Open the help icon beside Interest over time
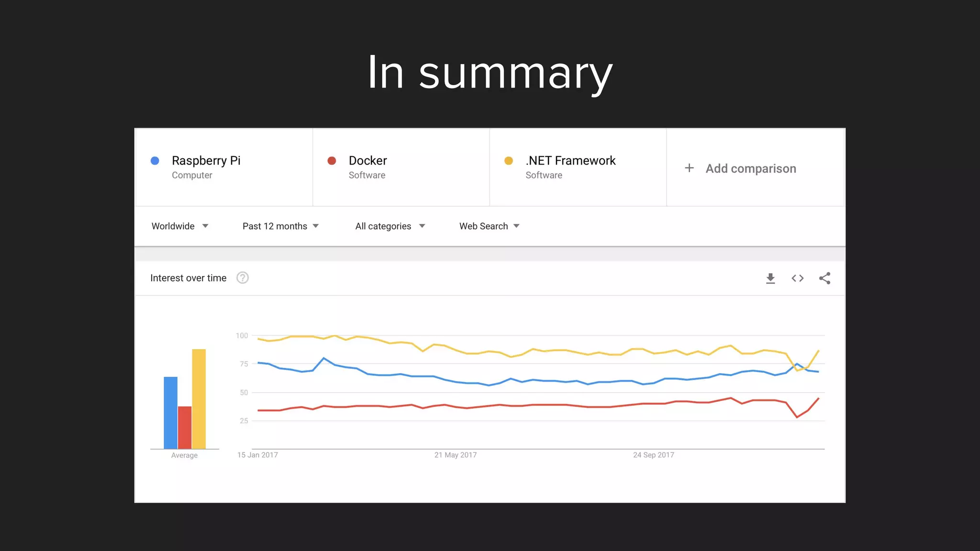 pos(243,278)
